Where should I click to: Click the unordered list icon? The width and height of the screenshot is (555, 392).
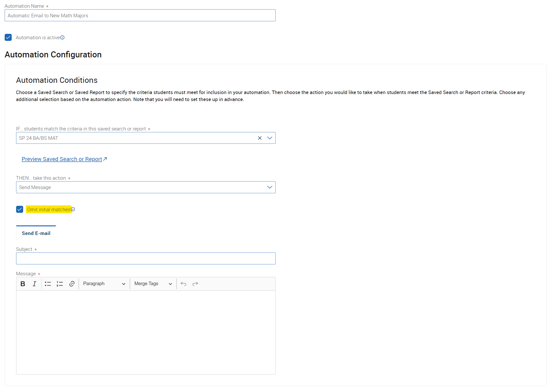point(48,283)
